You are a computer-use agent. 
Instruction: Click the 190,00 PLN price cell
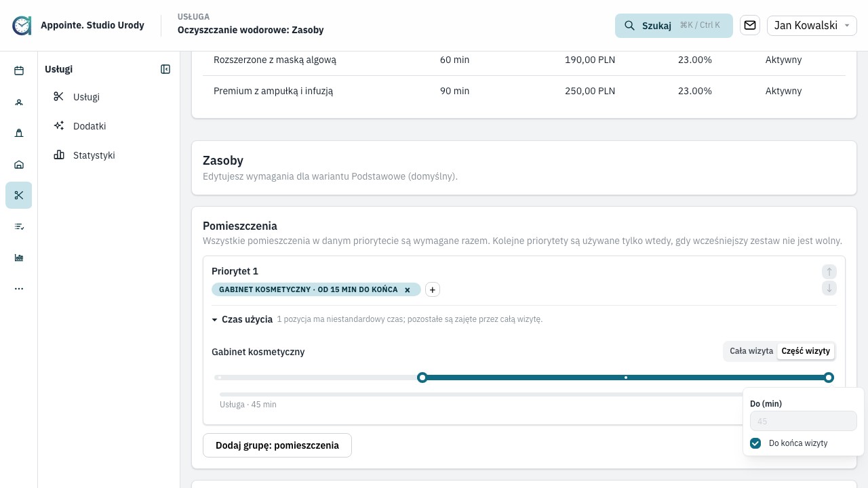point(590,60)
